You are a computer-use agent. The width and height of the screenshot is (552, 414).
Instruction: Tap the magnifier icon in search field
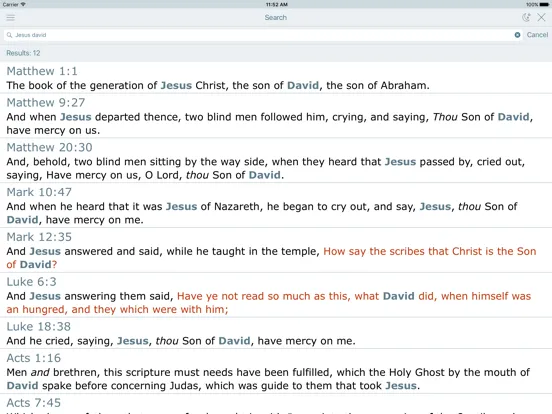tap(10, 35)
